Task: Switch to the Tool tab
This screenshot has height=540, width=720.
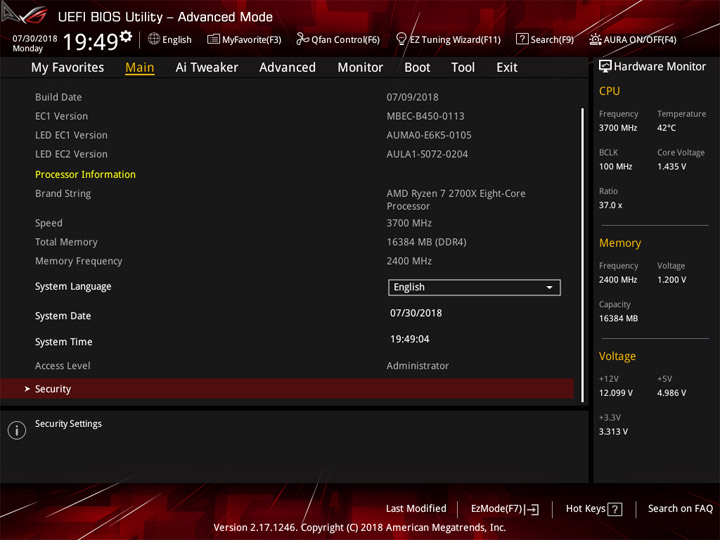Action: [463, 68]
